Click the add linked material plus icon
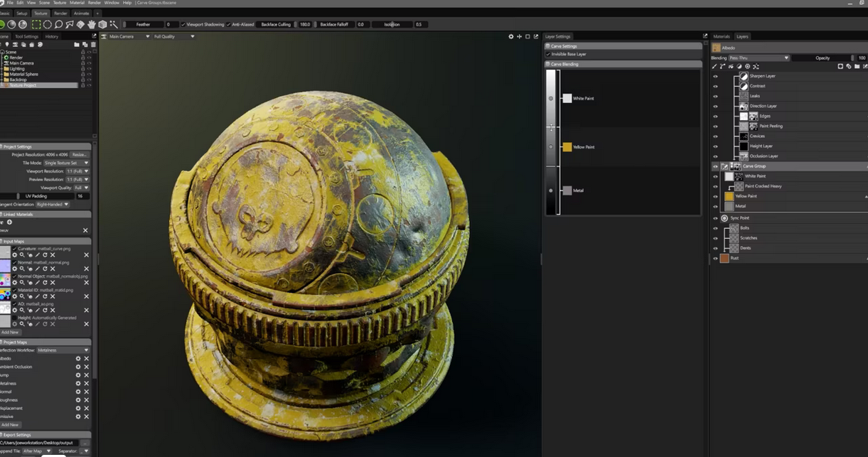The width and height of the screenshot is (868, 457). (9, 222)
